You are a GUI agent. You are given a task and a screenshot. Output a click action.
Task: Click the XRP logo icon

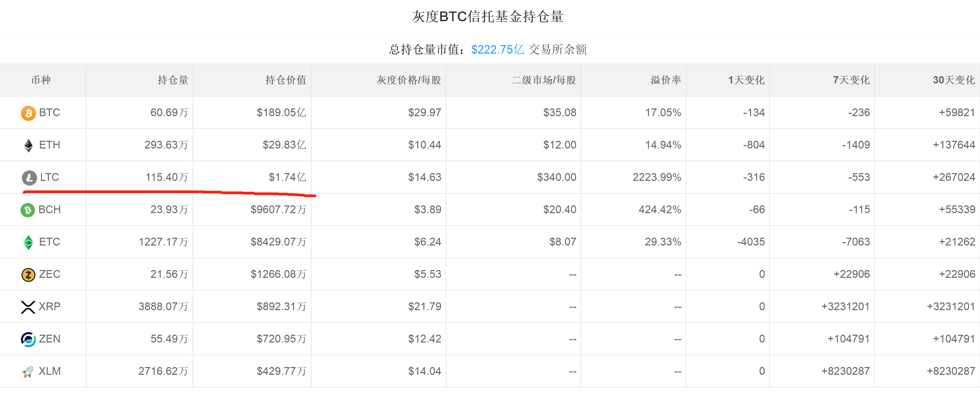pyautogui.click(x=28, y=307)
